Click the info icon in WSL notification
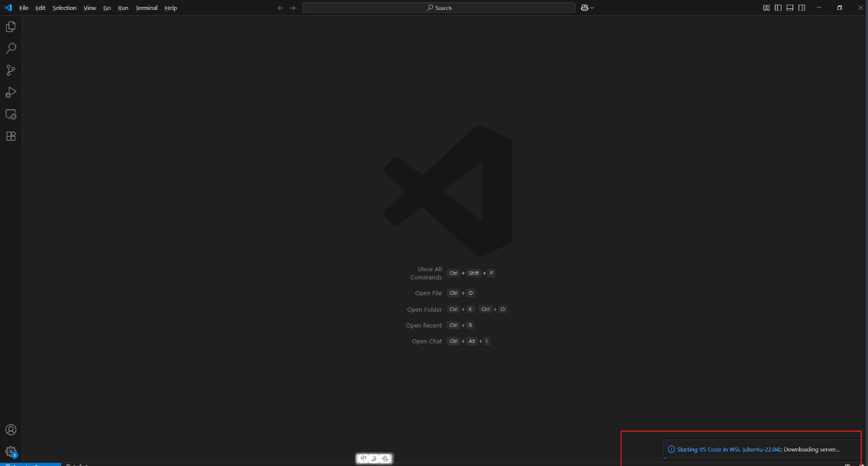This screenshot has height=466, width=868. click(x=671, y=449)
